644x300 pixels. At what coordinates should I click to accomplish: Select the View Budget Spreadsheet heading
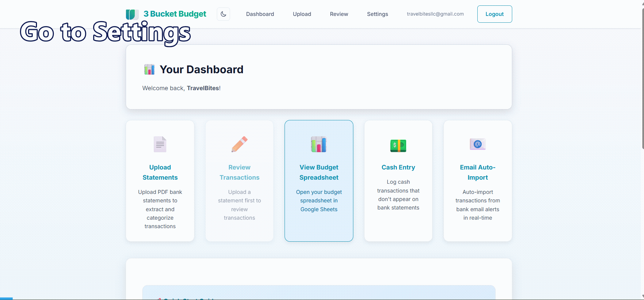pyautogui.click(x=319, y=172)
